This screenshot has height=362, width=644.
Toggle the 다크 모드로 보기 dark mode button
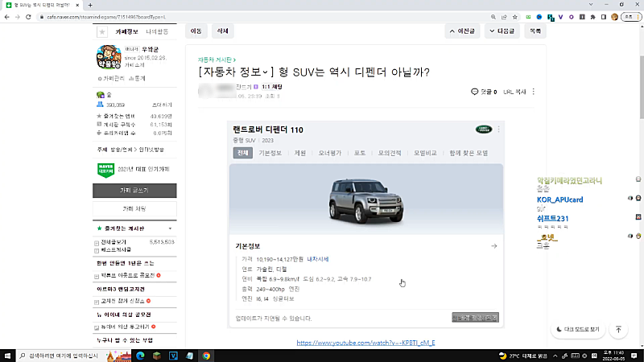point(578,329)
